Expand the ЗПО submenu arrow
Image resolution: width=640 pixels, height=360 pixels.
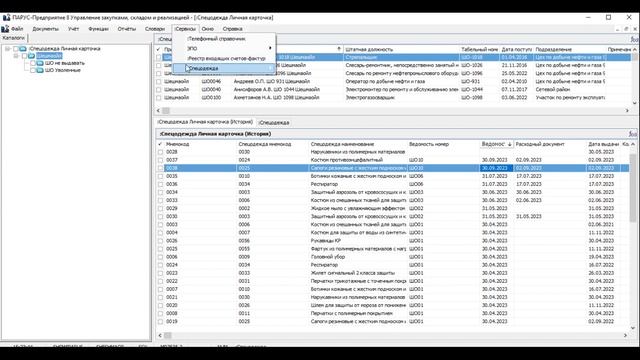point(270,48)
